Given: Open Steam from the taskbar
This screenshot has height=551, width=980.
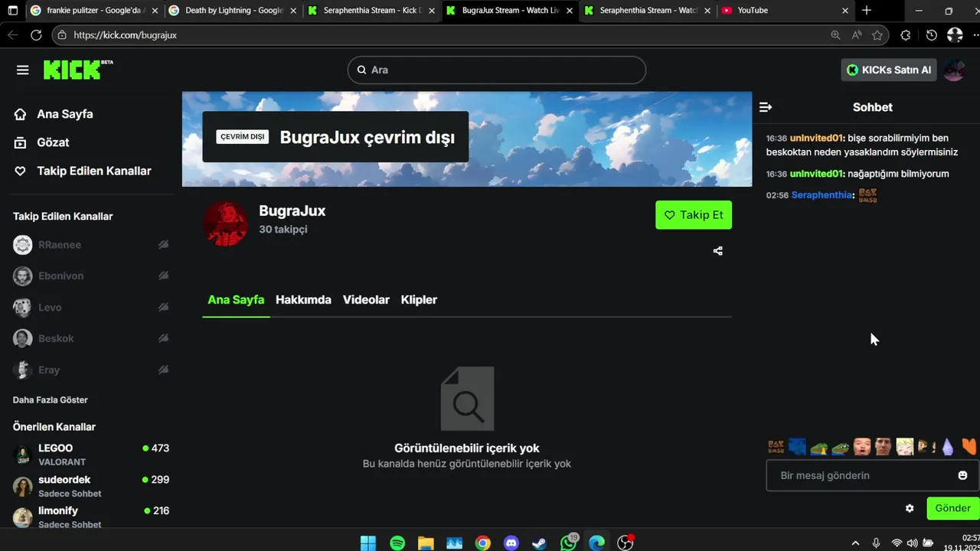Looking at the screenshot, I should coord(540,543).
